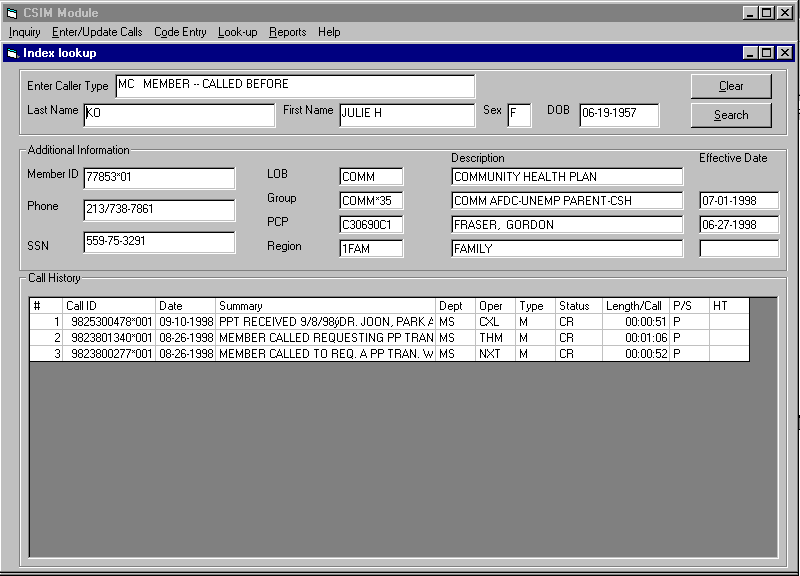Click the # column header
Image resolution: width=800 pixels, height=576 pixels.
click(x=46, y=306)
